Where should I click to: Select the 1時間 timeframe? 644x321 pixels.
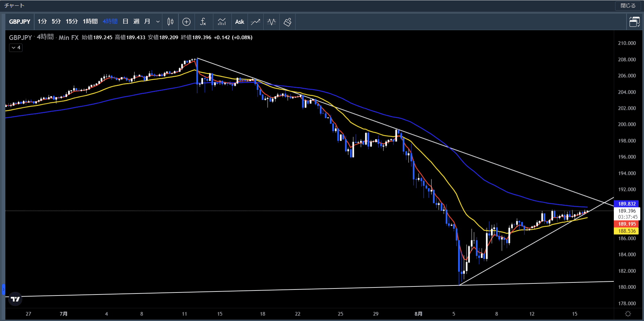[90, 21]
